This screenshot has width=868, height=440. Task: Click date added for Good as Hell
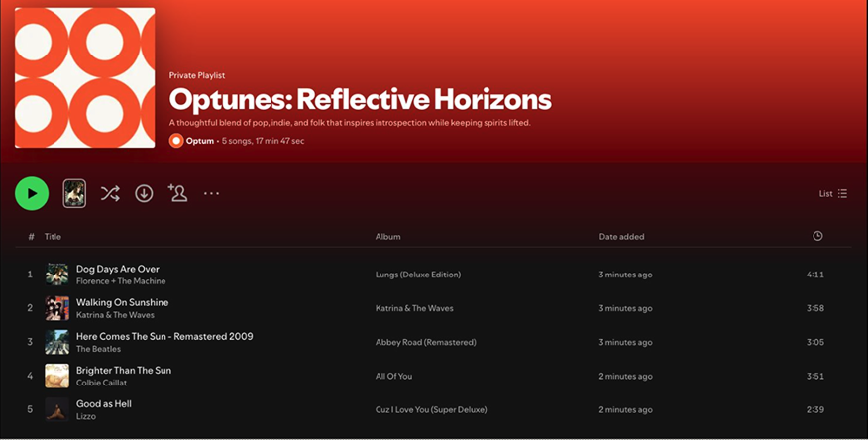point(625,409)
